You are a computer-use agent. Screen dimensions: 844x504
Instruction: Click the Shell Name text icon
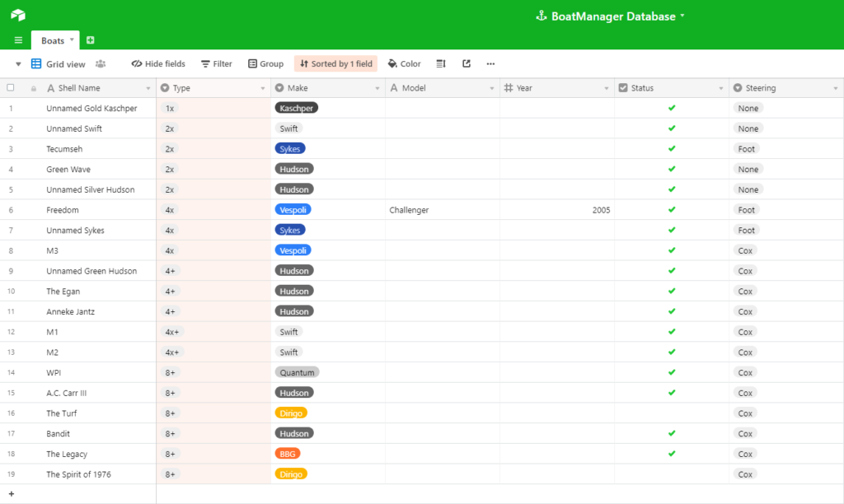pos(50,87)
